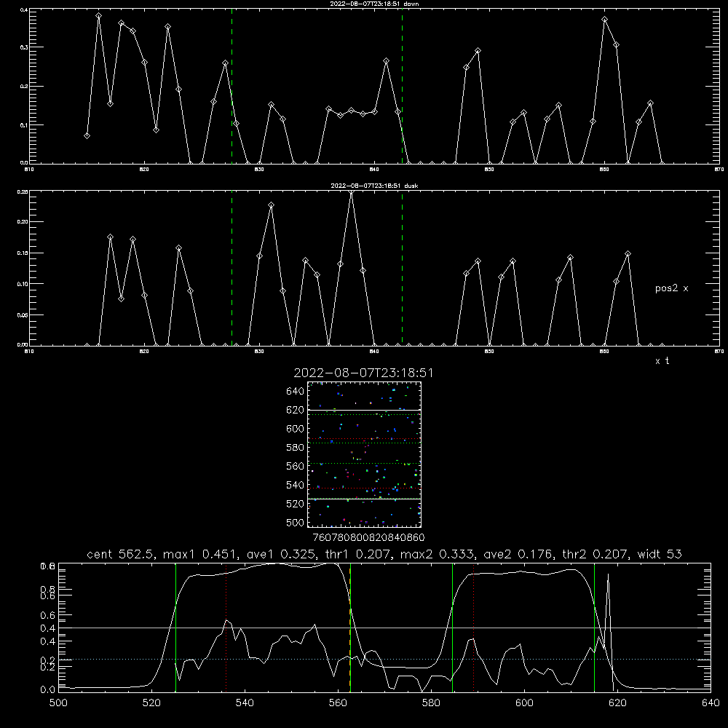The image size is (728, 728).
Task: Select the 'widt 53' value
Action: point(660,554)
